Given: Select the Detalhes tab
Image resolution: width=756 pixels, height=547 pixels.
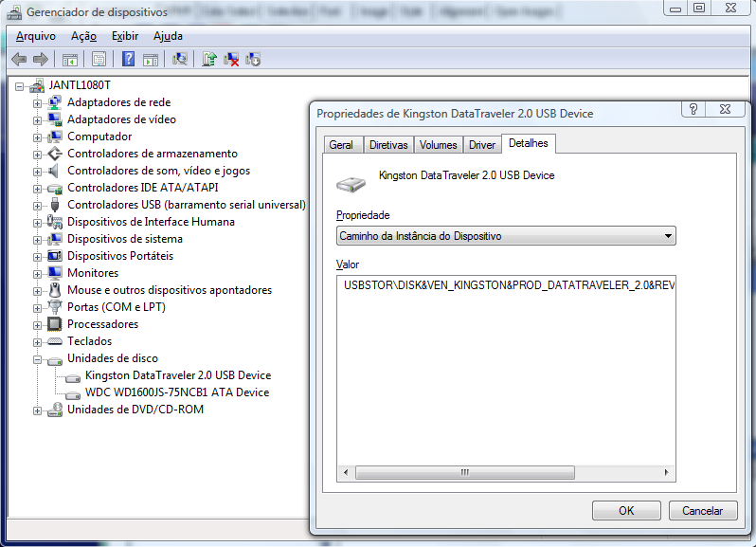Looking at the screenshot, I should [x=529, y=143].
